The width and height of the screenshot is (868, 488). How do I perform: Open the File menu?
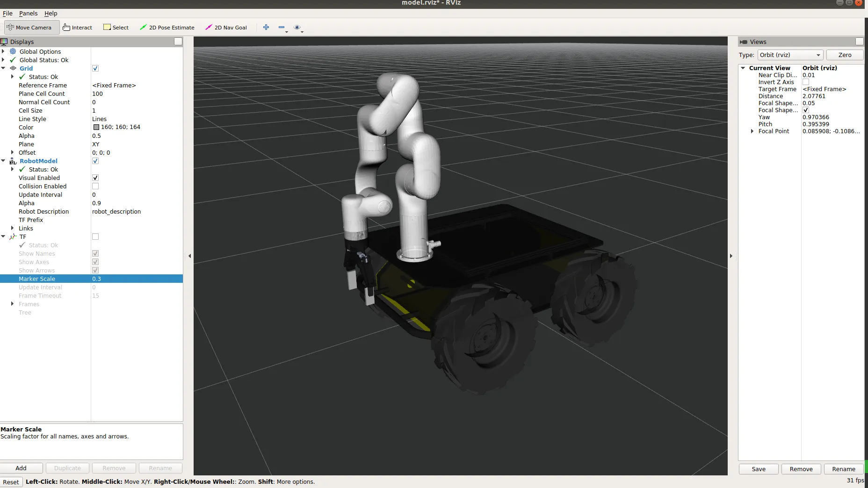tap(7, 14)
